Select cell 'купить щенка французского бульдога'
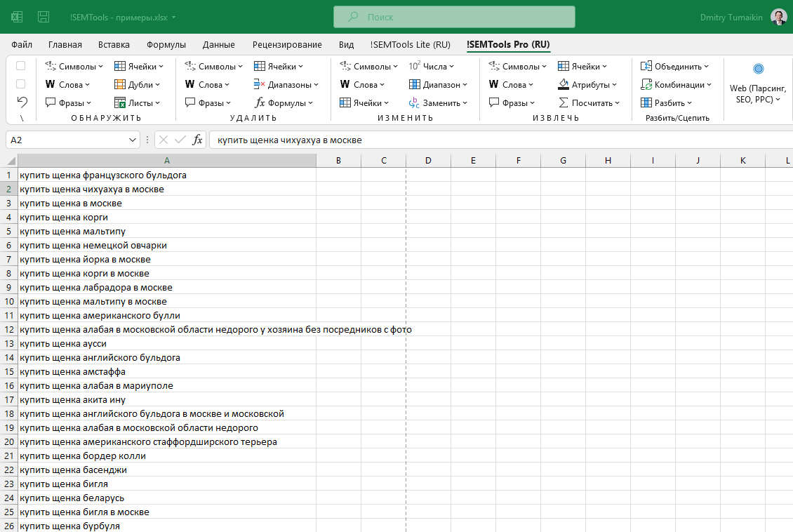The image size is (793, 532). 167,175
